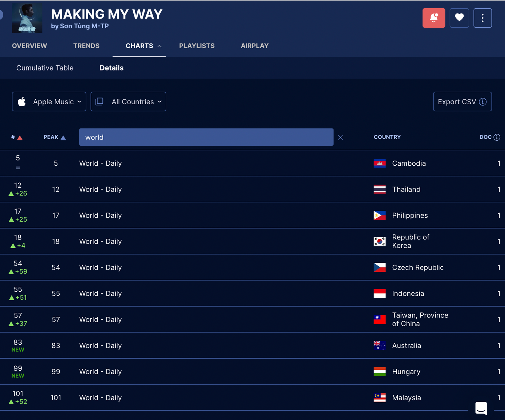Click the DOC info icon

(497, 137)
